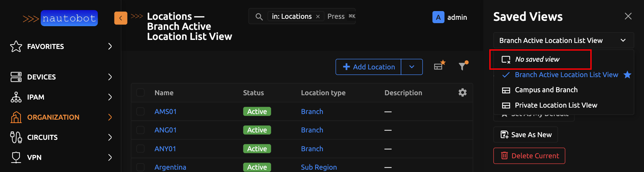Click the search magnifier icon
This screenshot has height=172, width=644.
point(259,16)
